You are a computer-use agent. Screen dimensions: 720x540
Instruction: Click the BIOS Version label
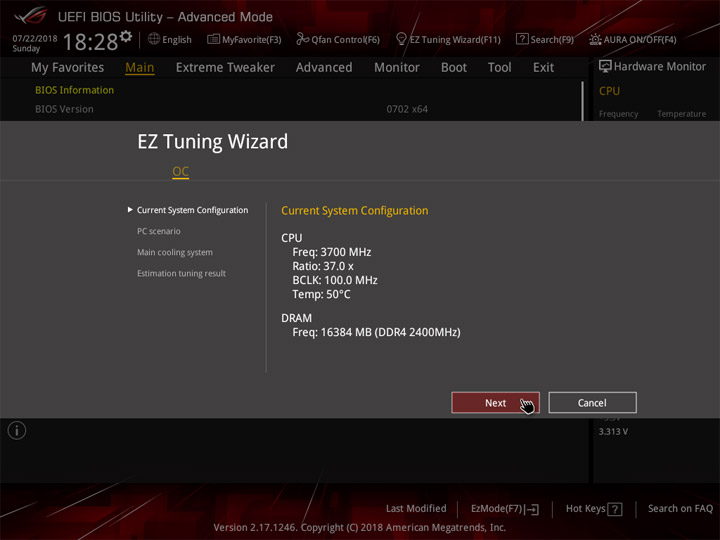[64, 109]
